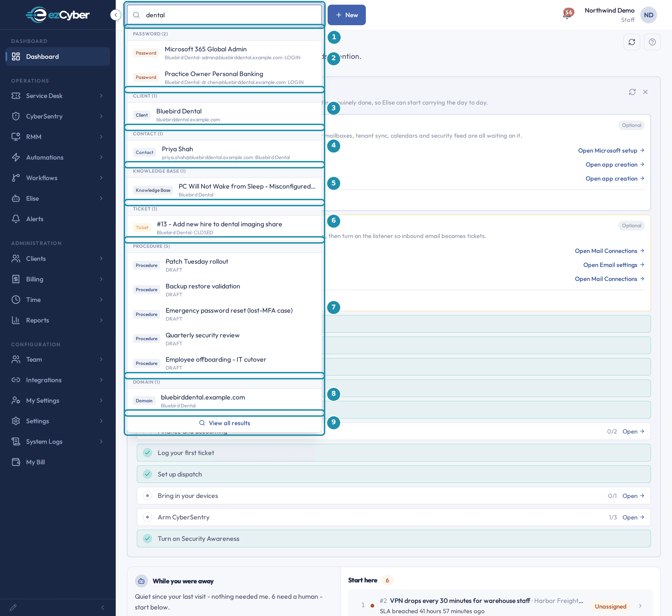672x616 pixels.
Task: Click the ezCyber logo
Action: pos(58,15)
